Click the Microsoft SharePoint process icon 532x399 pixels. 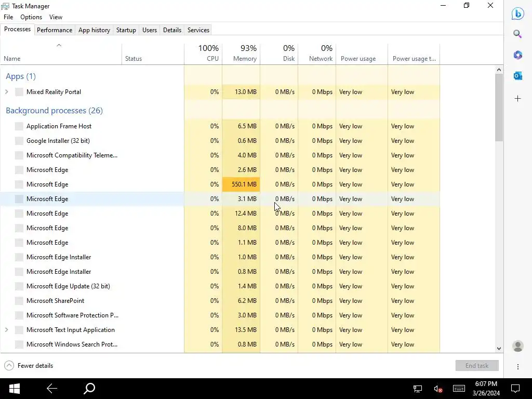pyautogui.click(x=19, y=301)
